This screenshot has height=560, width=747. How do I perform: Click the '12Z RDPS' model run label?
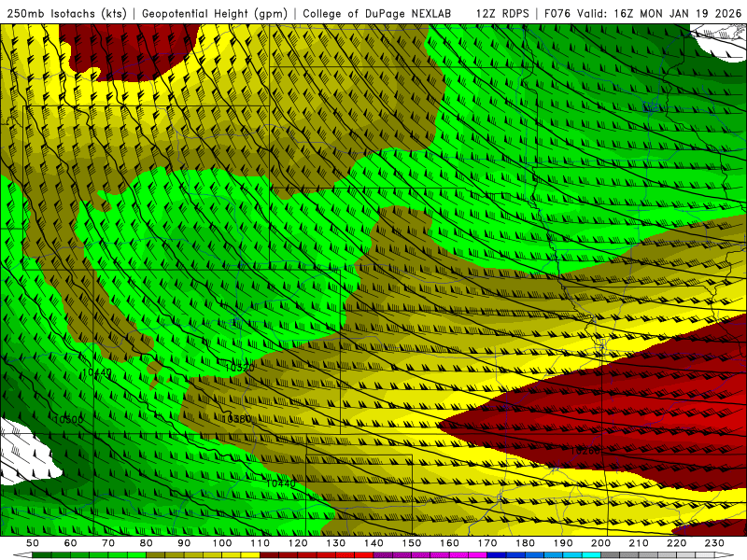click(x=502, y=13)
